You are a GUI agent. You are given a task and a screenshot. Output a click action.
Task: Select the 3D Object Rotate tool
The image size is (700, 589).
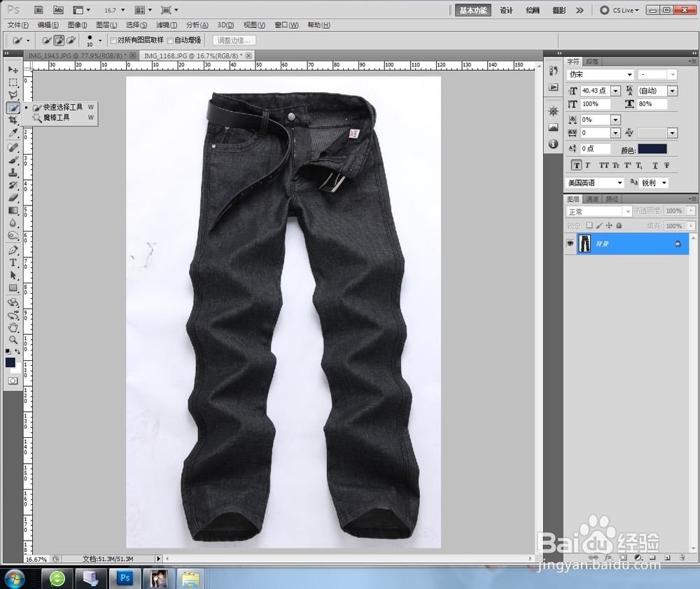(13, 302)
